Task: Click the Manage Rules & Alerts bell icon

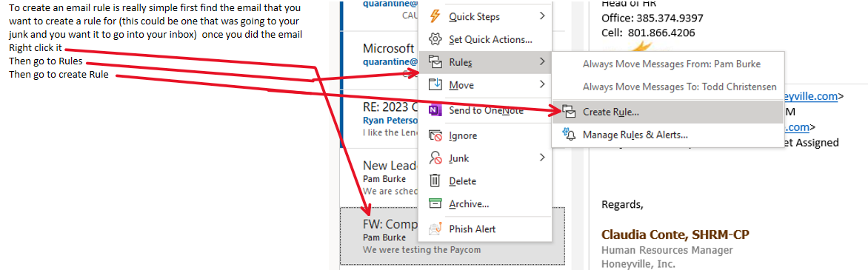Action: coord(569,135)
